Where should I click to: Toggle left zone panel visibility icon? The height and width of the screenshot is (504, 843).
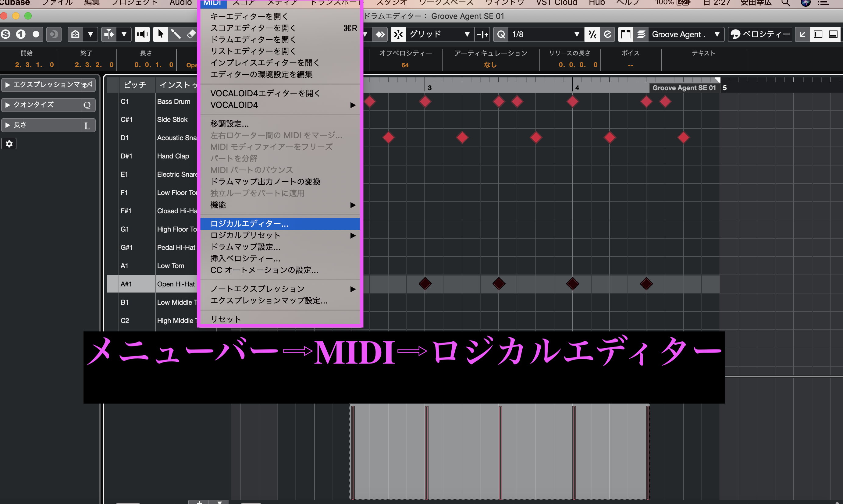click(818, 34)
